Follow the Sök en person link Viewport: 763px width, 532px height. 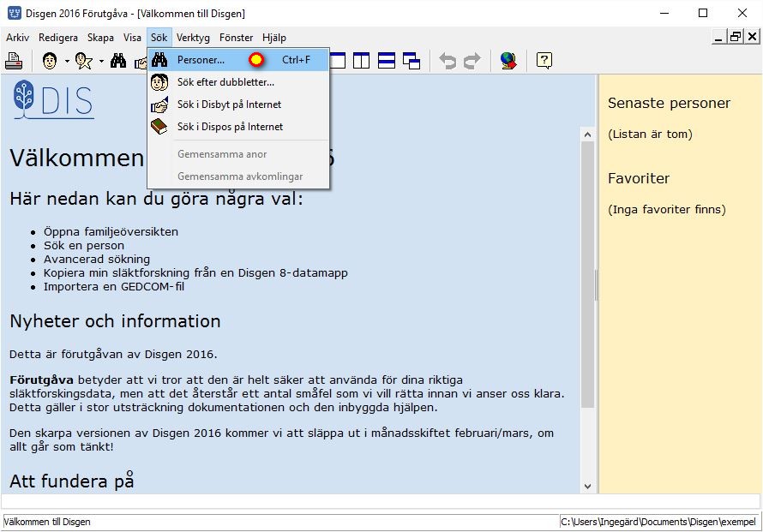(84, 245)
